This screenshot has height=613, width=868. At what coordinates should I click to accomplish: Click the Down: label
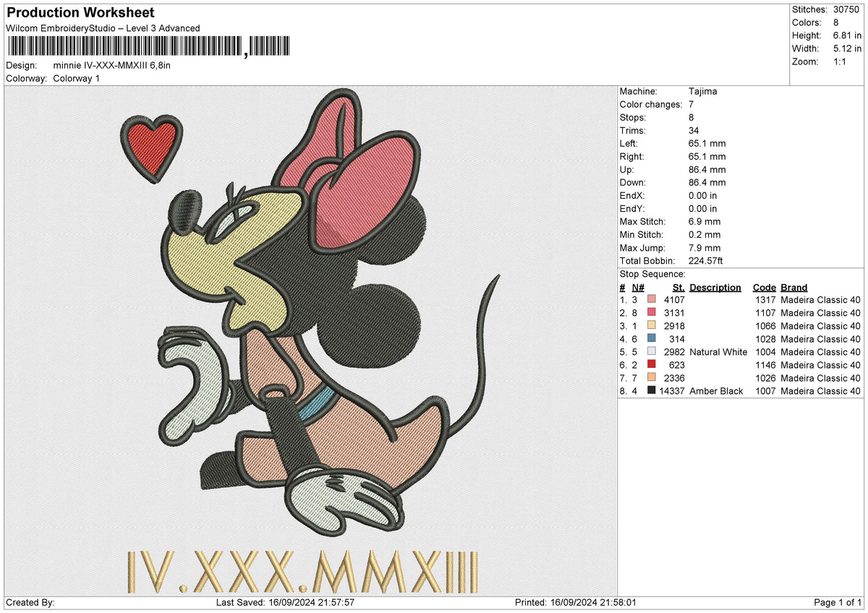coord(633,183)
